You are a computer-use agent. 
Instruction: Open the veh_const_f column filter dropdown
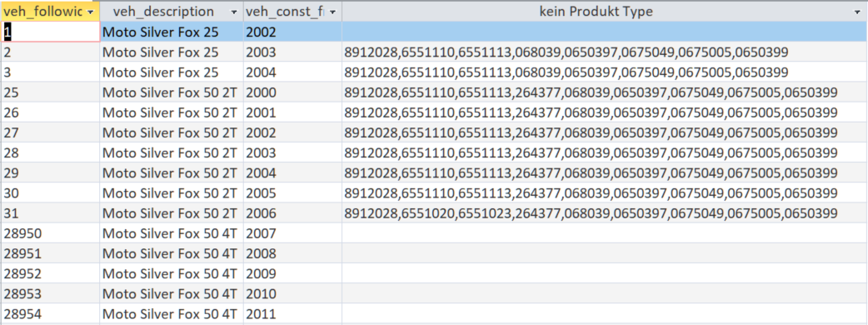332,12
